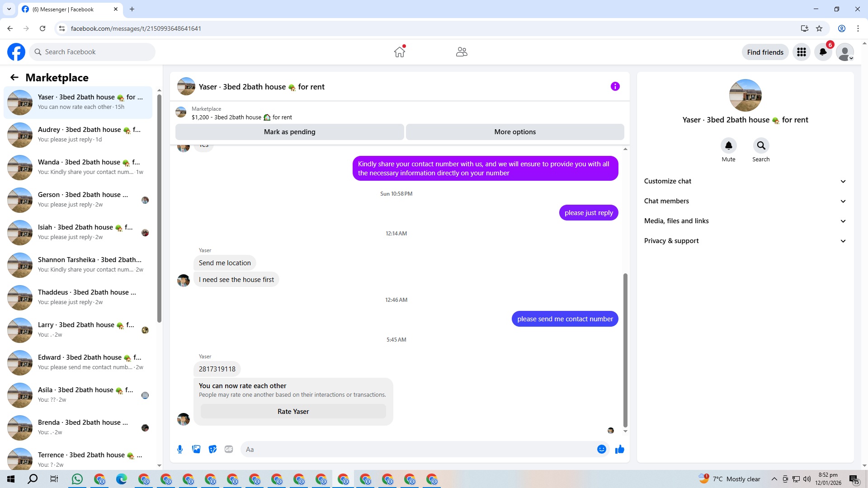Open the emoji picker in message box
This screenshot has width=868, height=488.
point(601,449)
